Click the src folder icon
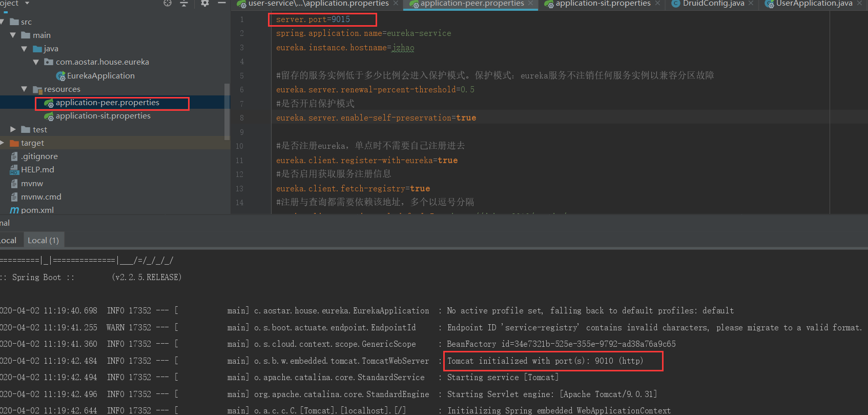868x415 pixels. pos(14,22)
